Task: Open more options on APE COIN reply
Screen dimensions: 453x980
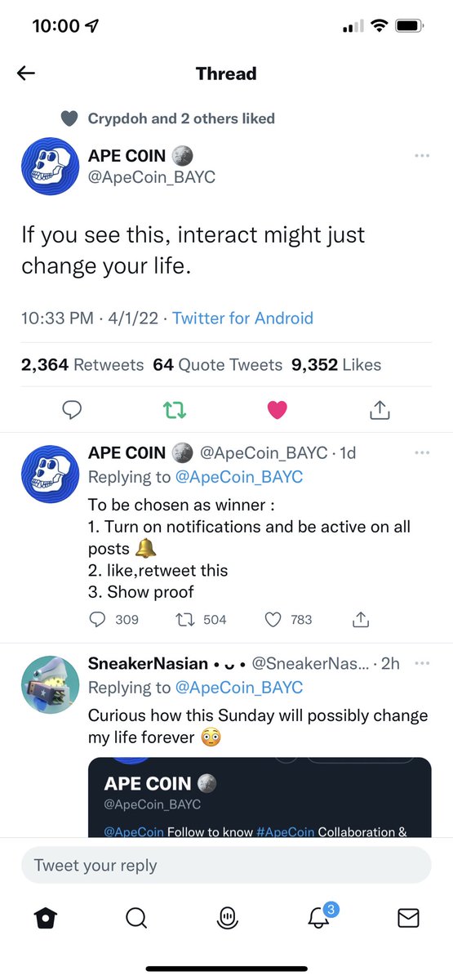Action: point(422,452)
